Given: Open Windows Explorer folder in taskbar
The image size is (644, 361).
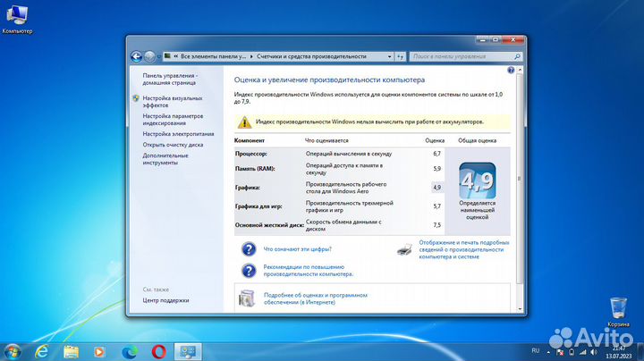Looking at the screenshot, I should tap(71, 352).
